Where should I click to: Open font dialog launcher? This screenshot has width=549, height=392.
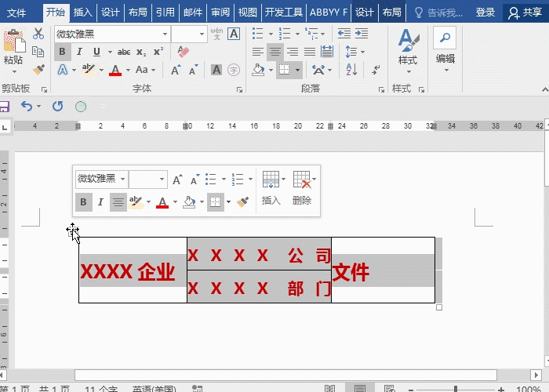pyautogui.click(x=239, y=89)
